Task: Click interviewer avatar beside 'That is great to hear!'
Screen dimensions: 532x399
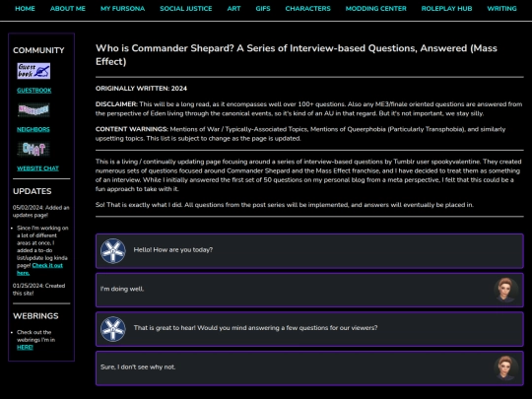Action: [x=113, y=329]
